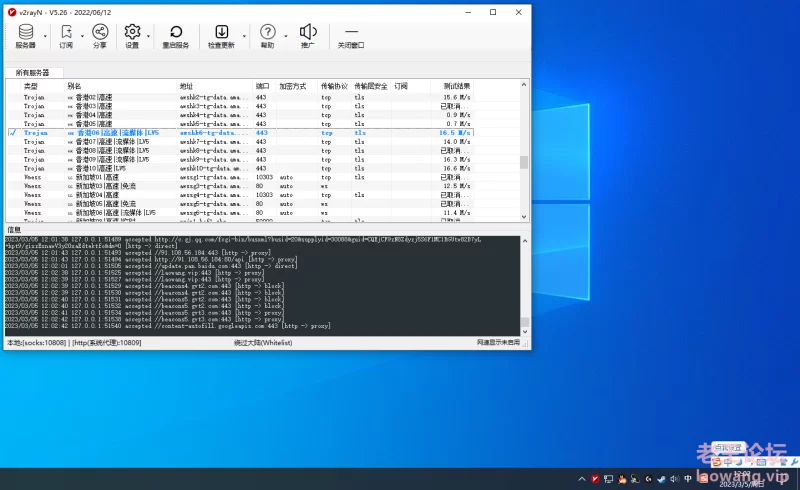Open the 服务器 servers toolbar icon

pos(26,36)
